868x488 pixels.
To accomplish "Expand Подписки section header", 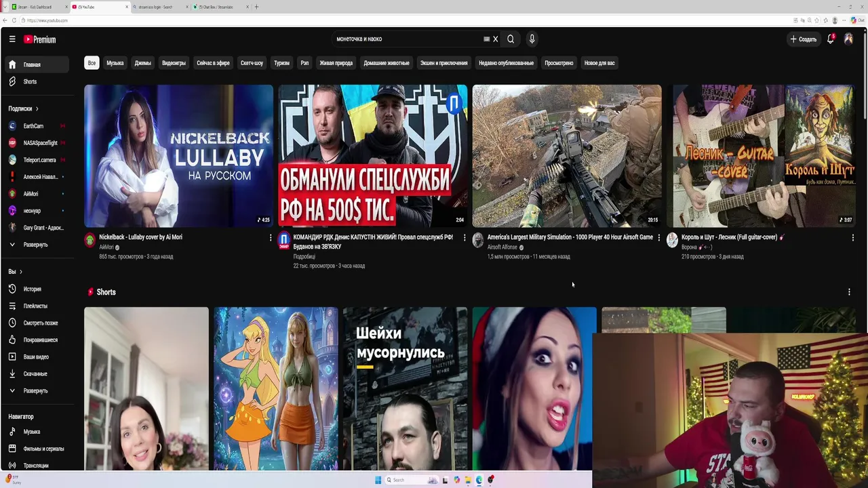I will [x=24, y=108].
